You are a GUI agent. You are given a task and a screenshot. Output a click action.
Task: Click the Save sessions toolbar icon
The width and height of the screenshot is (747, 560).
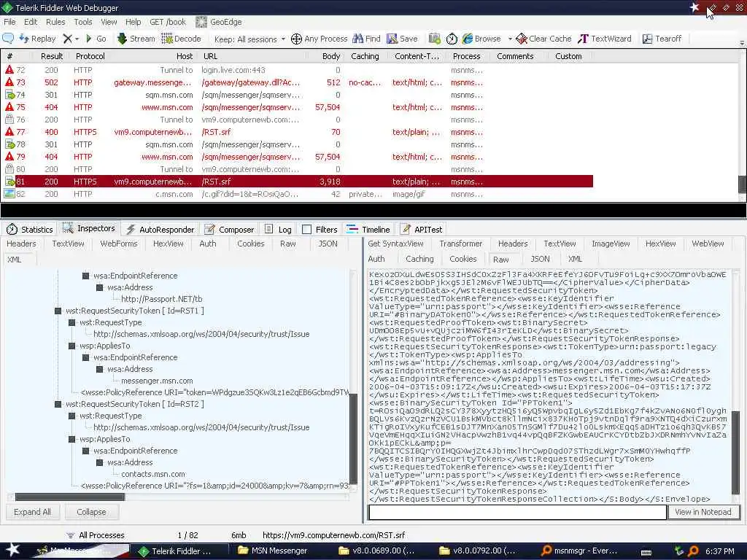pos(402,39)
